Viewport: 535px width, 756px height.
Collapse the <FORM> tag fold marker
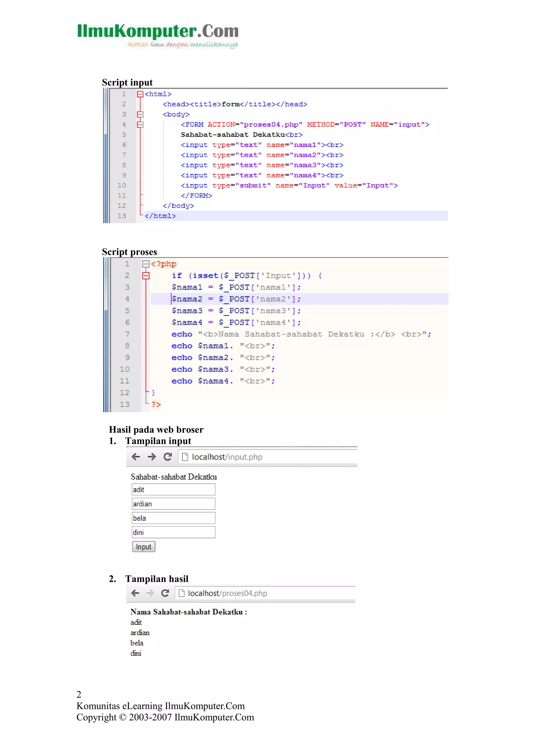coord(140,125)
